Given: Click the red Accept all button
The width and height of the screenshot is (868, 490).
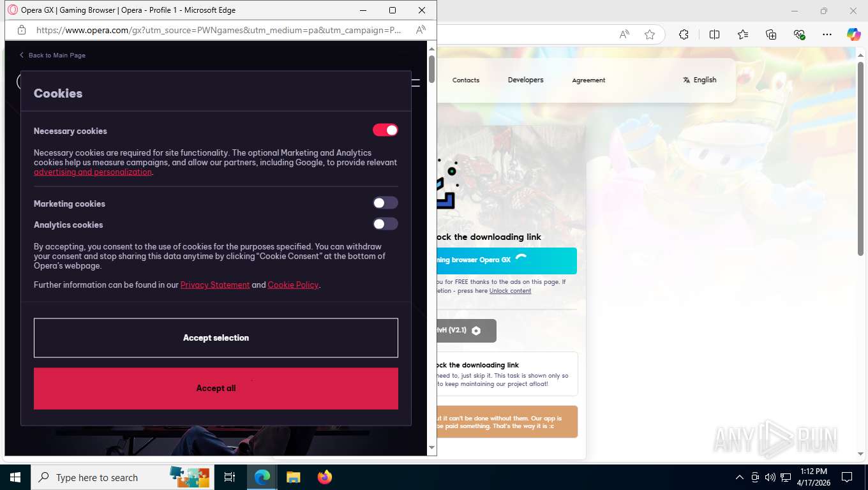Looking at the screenshot, I should 216,388.
